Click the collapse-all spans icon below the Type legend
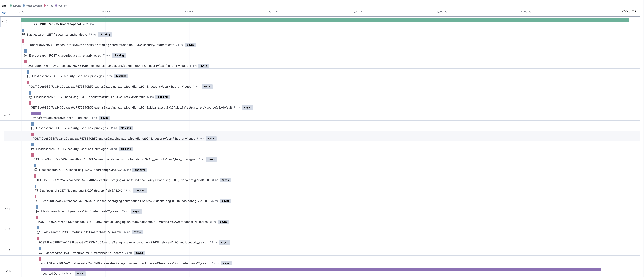The height and width of the screenshot is (277, 644). click(x=4, y=12)
